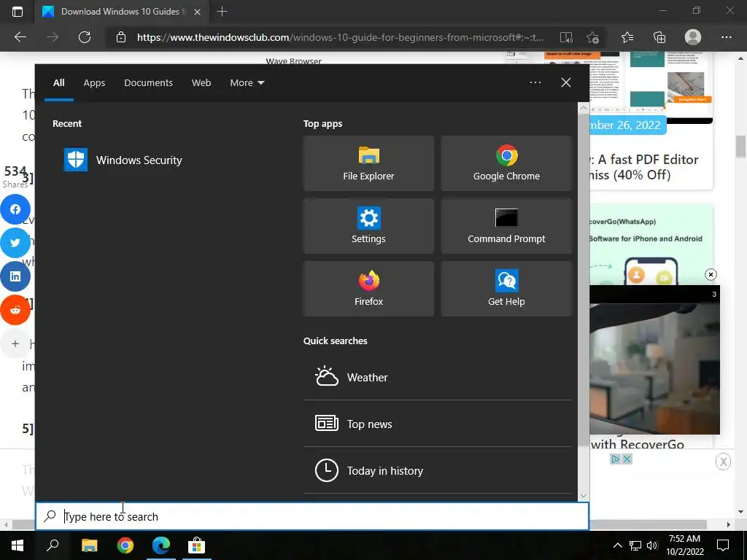This screenshot has height=560, width=747.
Task: Show hidden system tray icons
Action: [617, 545]
